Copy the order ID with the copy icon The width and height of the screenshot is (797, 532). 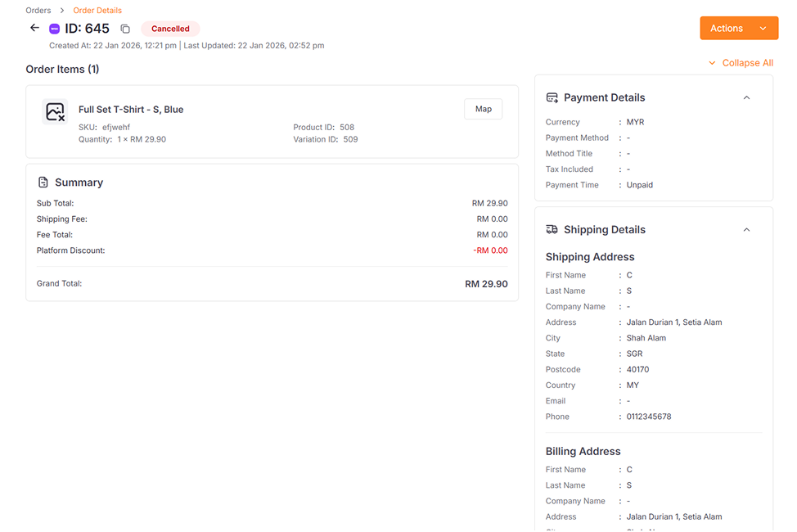[125, 29]
